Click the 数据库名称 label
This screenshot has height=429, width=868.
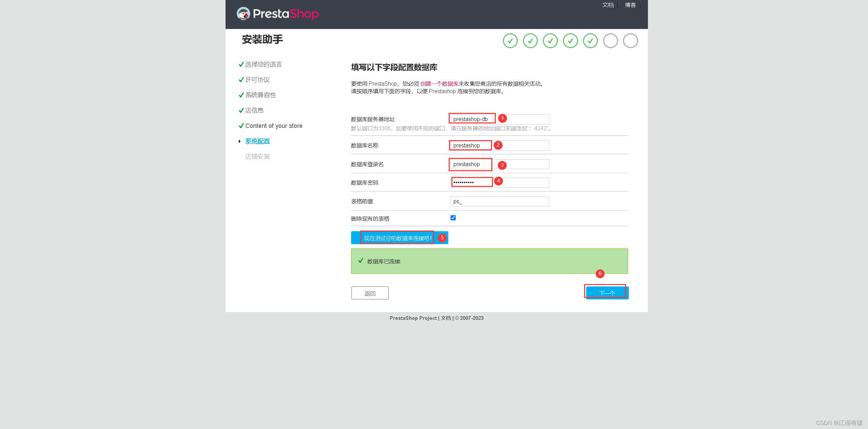(364, 146)
